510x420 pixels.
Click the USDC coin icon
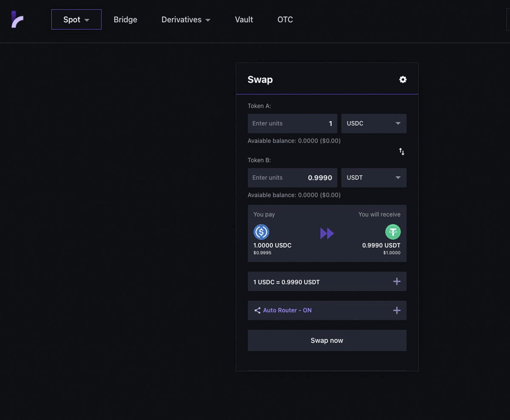tap(261, 232)
